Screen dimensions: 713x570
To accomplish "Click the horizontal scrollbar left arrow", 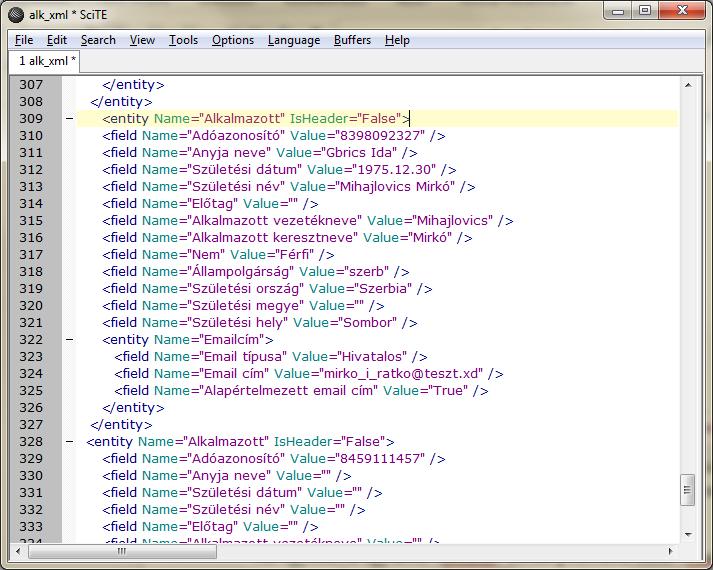I will pos(18,551).
